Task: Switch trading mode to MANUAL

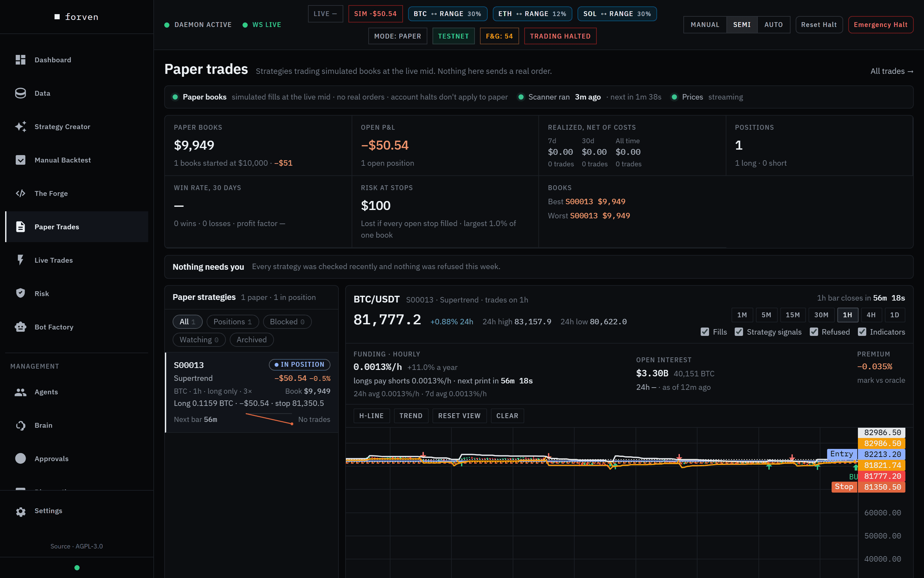Action: pos(705,25)
